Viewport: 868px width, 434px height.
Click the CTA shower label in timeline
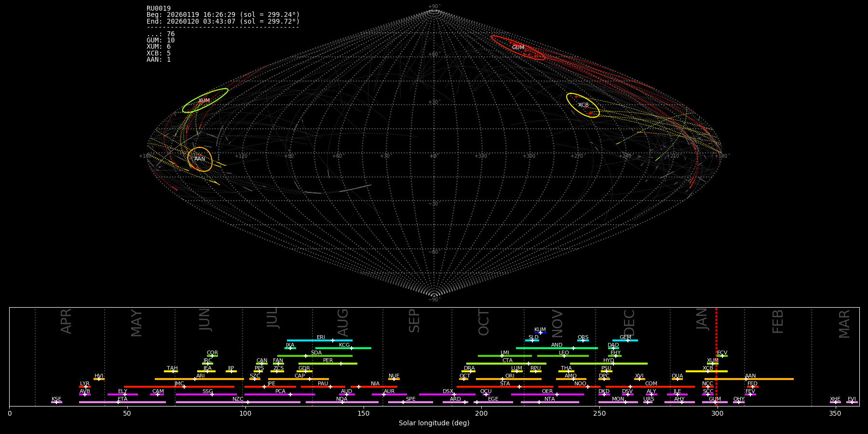(x=507, y=361)
